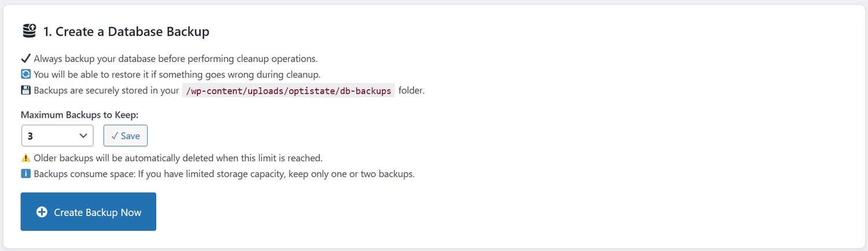Screen dimensions: 868x251
Task: Click the chevron arrow of the backups dropdown
Action: pos(83,136)
